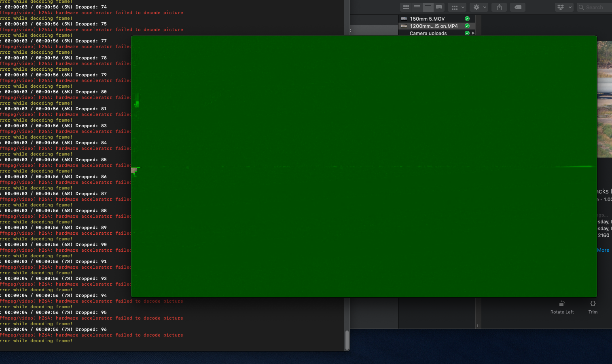612x364 pixels.
Task: Click the green sync checkmark beside 150mm 5.MOV
Action: coord(467,18)
